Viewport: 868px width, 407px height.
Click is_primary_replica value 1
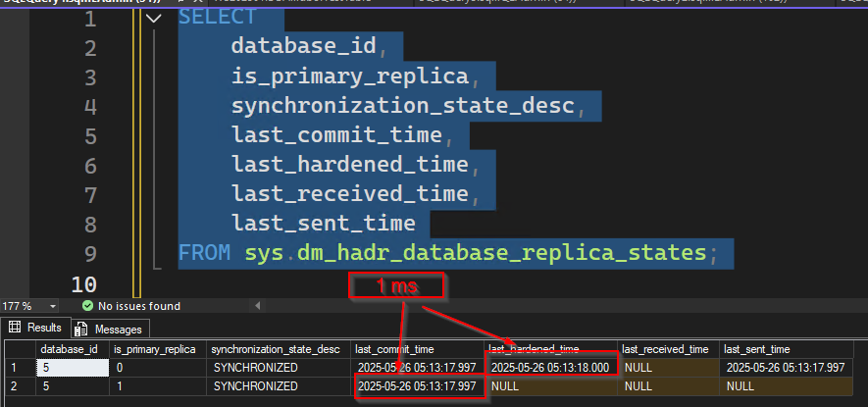click(x=157, y=386)
